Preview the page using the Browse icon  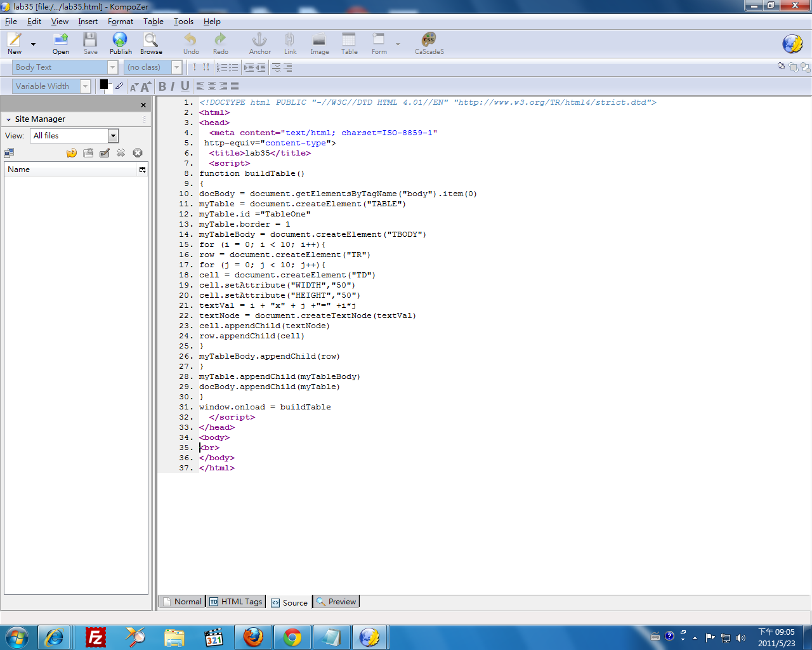coord(151,43)
